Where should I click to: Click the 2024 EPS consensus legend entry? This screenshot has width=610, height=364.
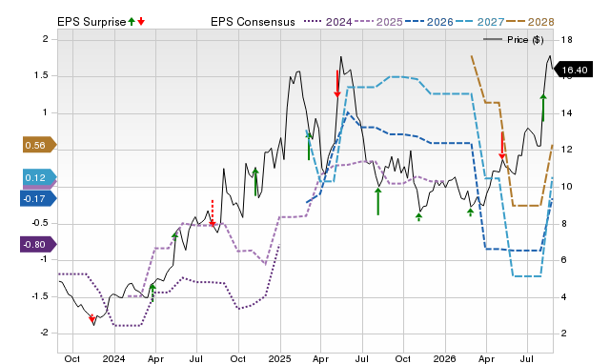pyautogui.click(x=328, y=22)
